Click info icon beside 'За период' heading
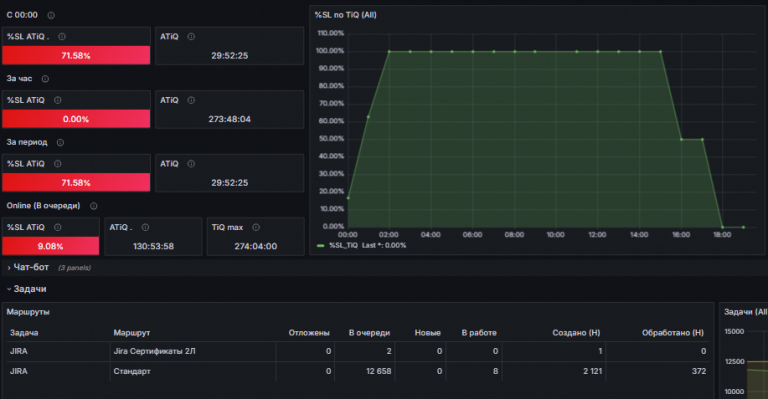Viewport: 768px width, 399px height. (60, 142)
